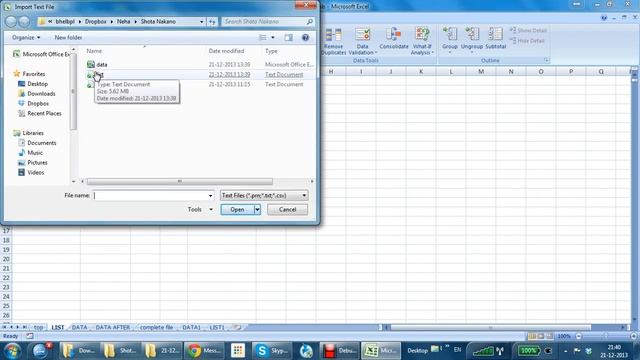The image size is (640, 360).
Task: Open dialog Help question icon
Action: [305, 38]
